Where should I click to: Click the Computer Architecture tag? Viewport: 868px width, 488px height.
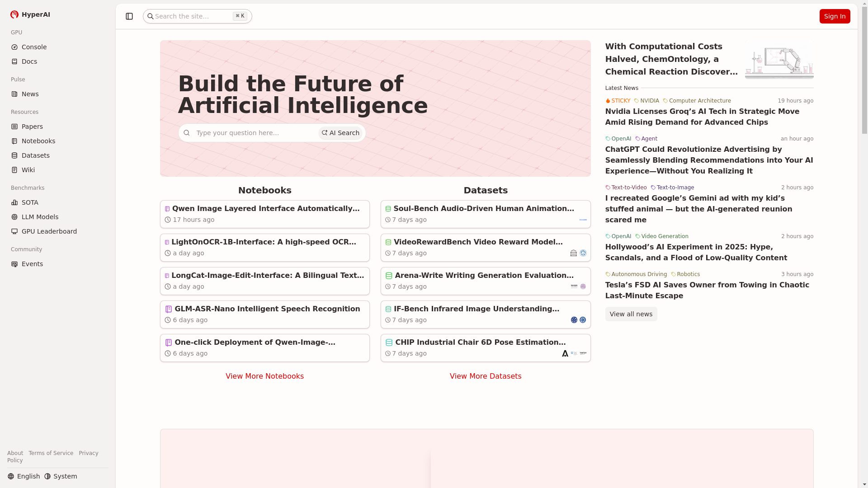(697, 101)
